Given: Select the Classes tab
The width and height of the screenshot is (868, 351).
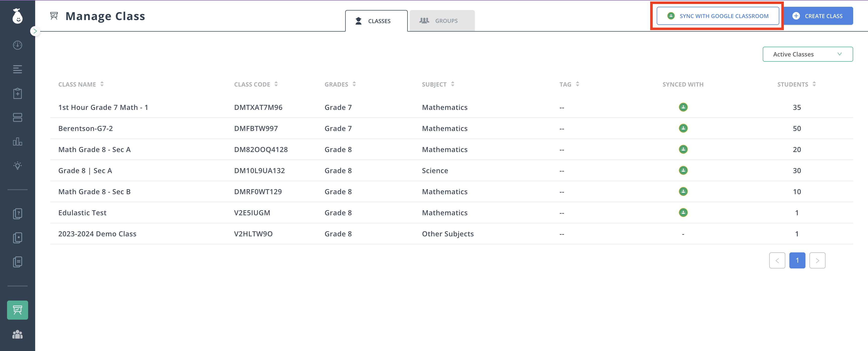Looking at the screenshot, I should pyautogui.click(x=376, y=21).
